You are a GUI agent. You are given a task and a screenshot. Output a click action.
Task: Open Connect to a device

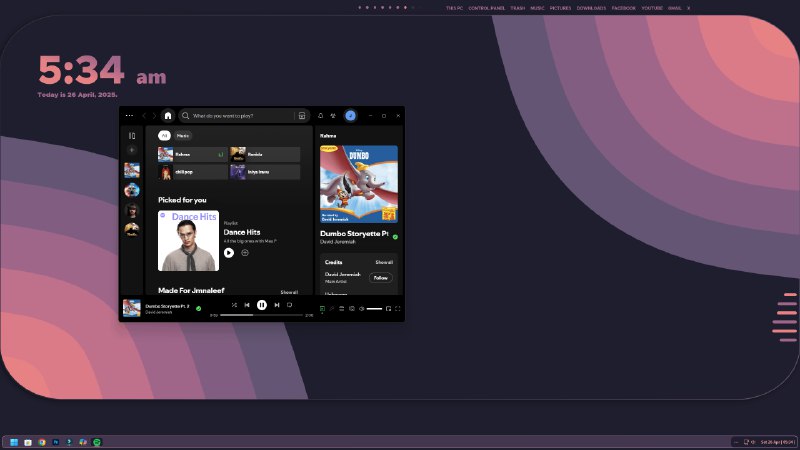(x=352, y=309)
